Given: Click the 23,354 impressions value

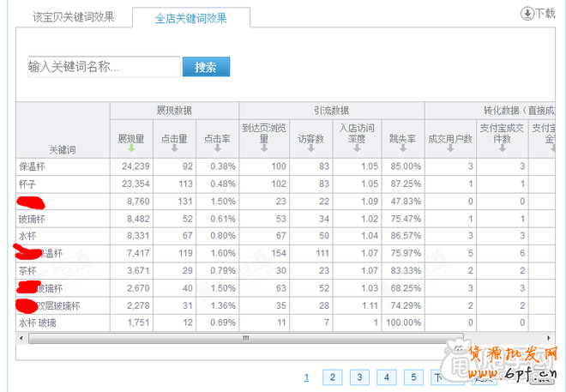Looking at the screenshot, I should pos(135,184).
